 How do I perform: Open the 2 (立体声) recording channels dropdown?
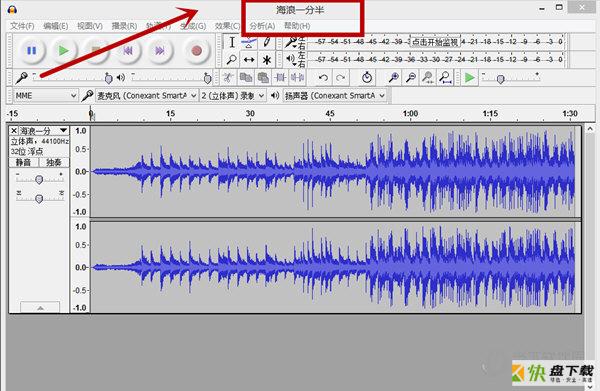233,95
